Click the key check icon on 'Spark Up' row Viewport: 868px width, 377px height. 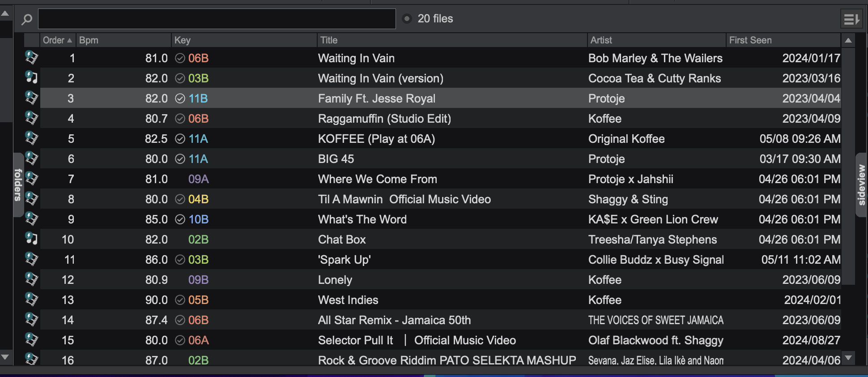tap(180, 260)
